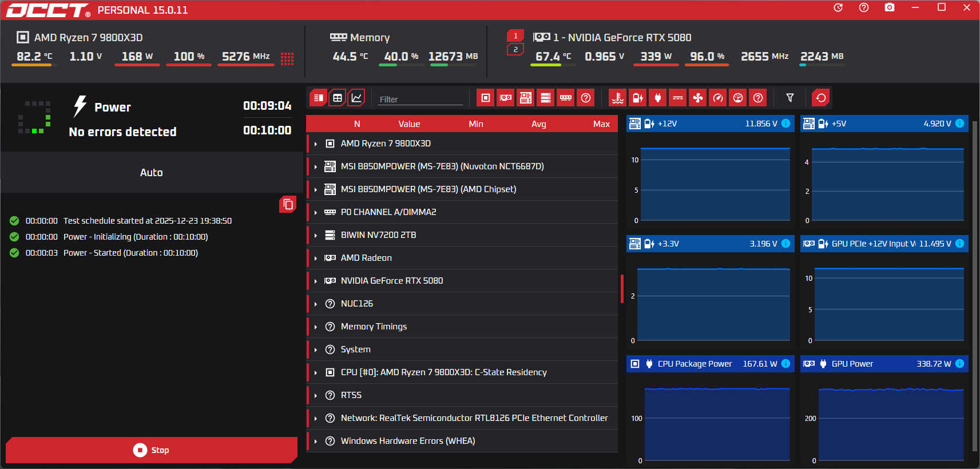This screenshot has height=469, width=980.
Task: Switch monitoring to table view icon
Action: point(338,98)
